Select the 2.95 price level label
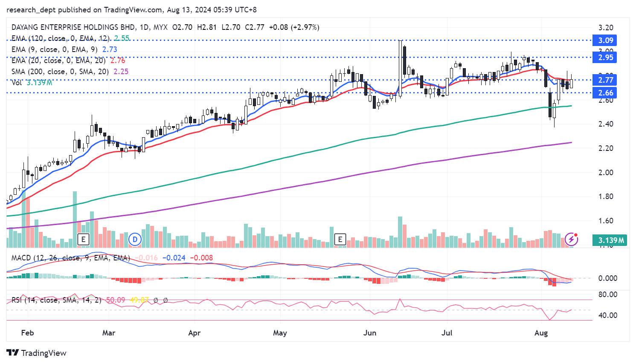 (605, 58)
